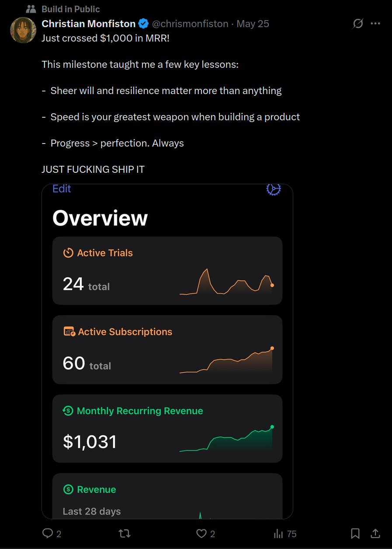Click the post text about MRR
Screen dimensions: 392x549
(105, 38)
